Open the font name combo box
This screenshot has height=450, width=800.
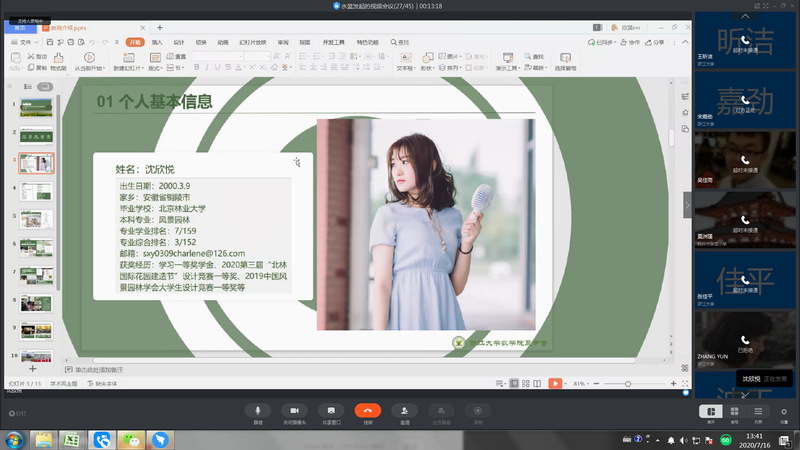[x=217, y=56]
